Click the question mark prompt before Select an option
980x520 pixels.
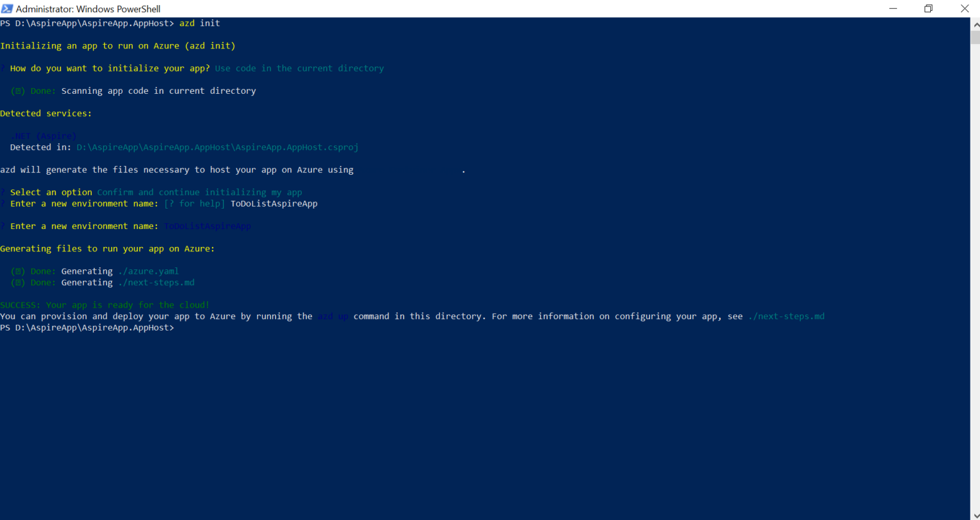[x=3, y=191]
